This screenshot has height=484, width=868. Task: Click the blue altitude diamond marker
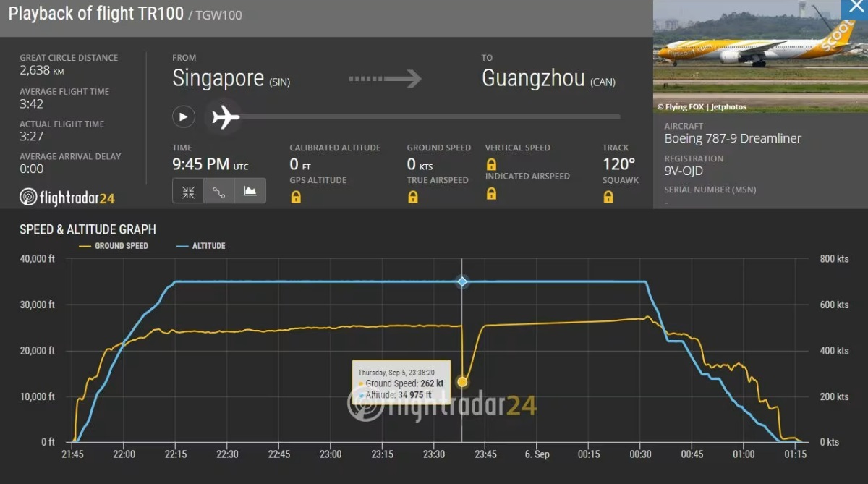[462, 281]
